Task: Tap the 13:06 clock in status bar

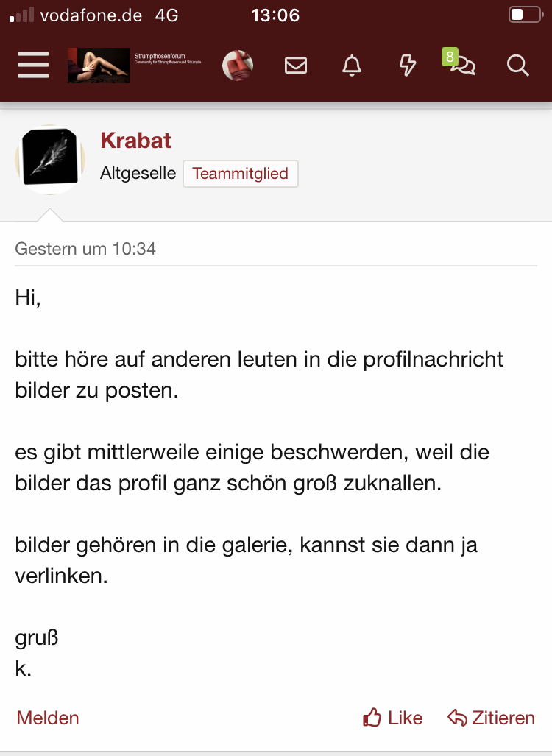Action: coord(275,15)
